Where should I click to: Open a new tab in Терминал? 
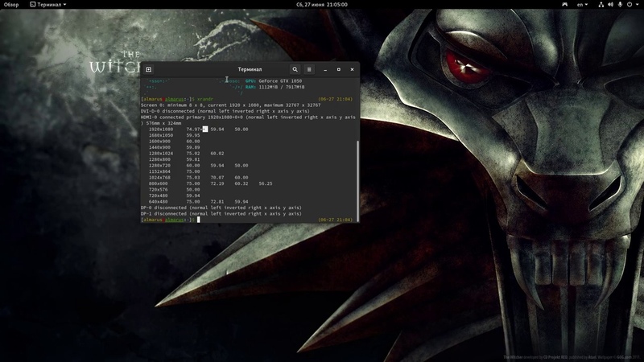149,69
